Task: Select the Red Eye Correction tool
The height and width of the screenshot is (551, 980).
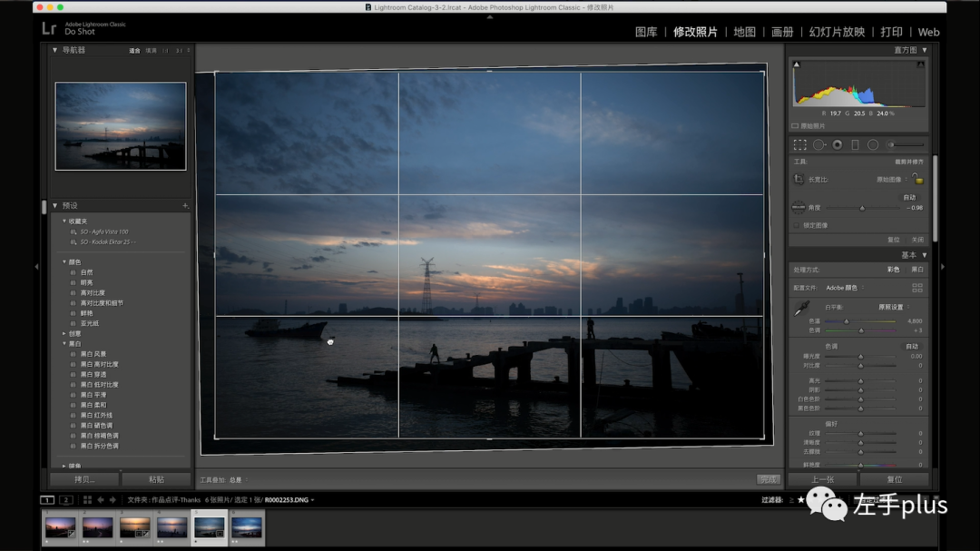Action: pyautogui.click(x=837, y=145)
